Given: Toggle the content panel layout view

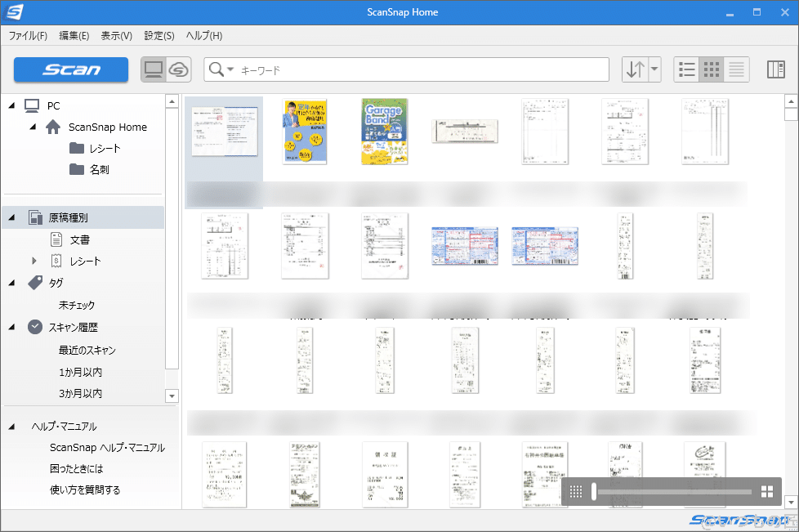Looking at the screenshot, I should 774,69.
